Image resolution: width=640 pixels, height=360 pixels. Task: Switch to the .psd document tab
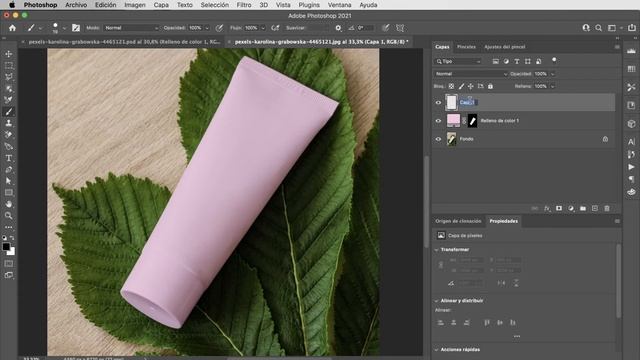pyautogui.click(x=124, y=42)
